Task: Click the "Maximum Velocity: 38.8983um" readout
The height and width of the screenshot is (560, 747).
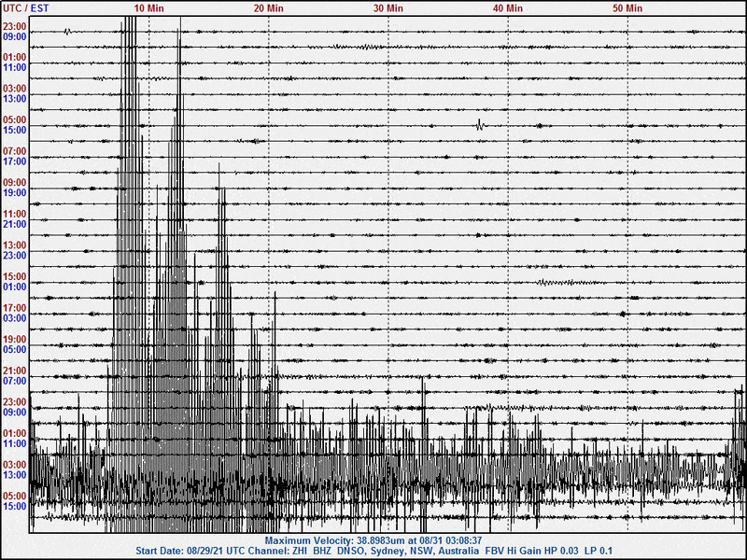Action: point(334,541)
